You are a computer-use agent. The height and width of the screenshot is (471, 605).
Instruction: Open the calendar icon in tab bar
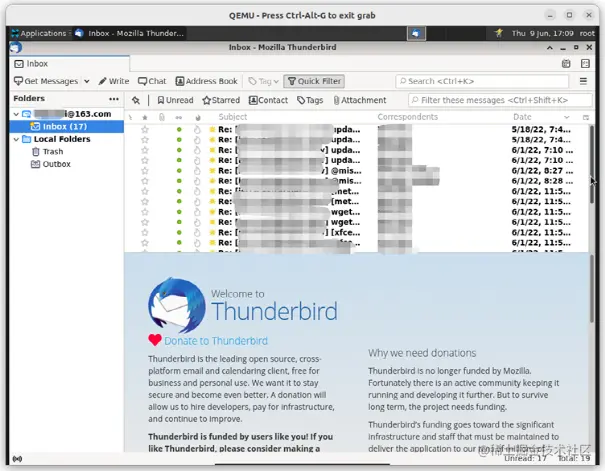[566, 64]
